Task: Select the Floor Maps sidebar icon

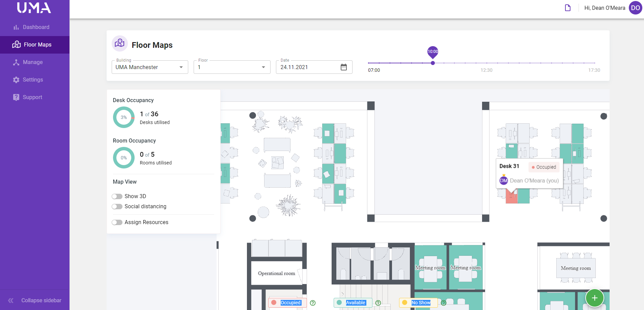Action: tap(16, 44)
